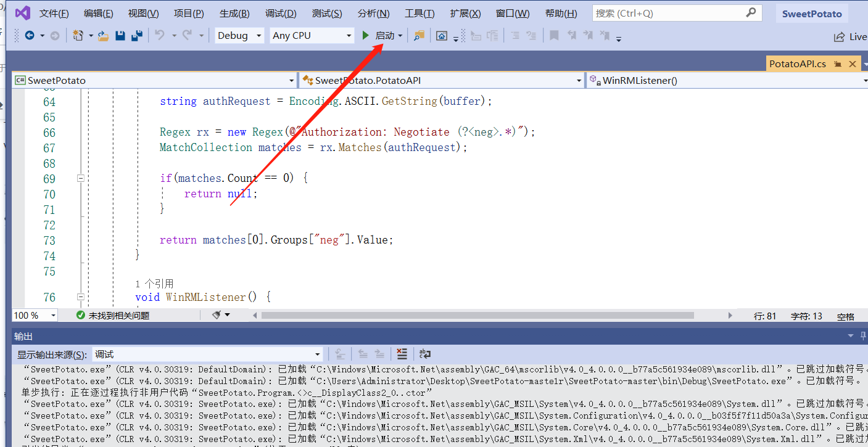The width and height of the screenshot is (868, 447).
Task: Open the 窗口(W) menu
Action: point(513,14)
